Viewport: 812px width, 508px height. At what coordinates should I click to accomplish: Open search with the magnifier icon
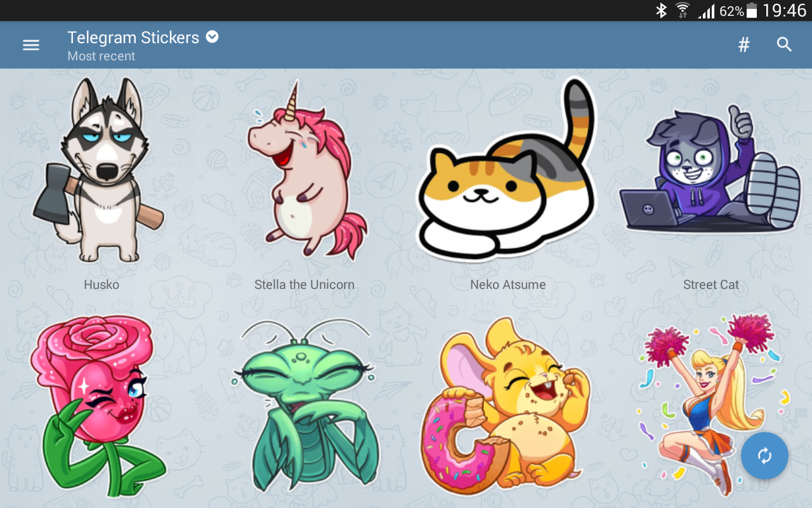pyautogui.click(x=785, y=44)
